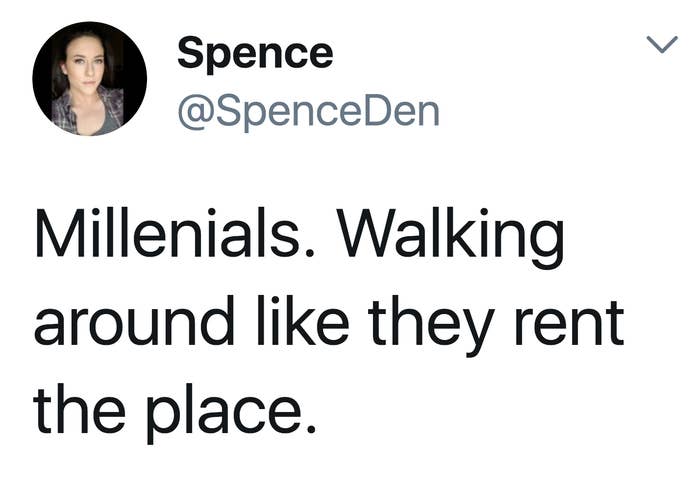Select the word Millenials in the tweet
The height and width of the screenshot is (486, 700).
[167, 233]
